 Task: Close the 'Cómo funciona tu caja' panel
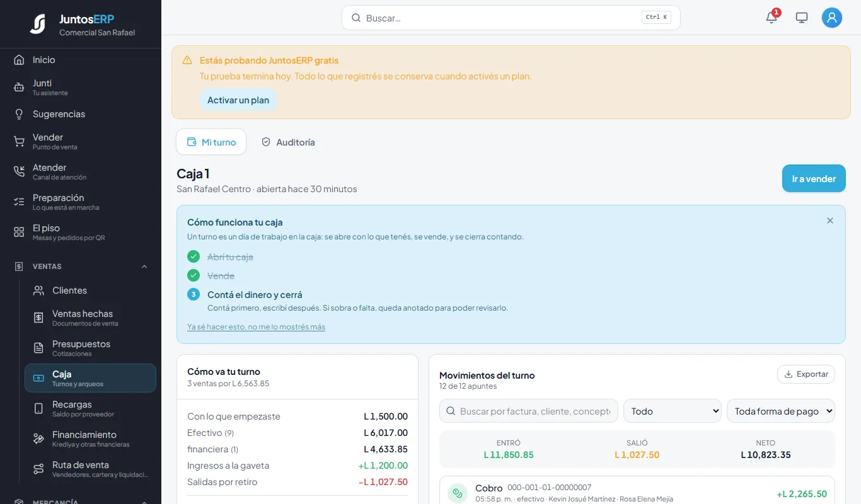pyautogui.click(x=830, y=220)
